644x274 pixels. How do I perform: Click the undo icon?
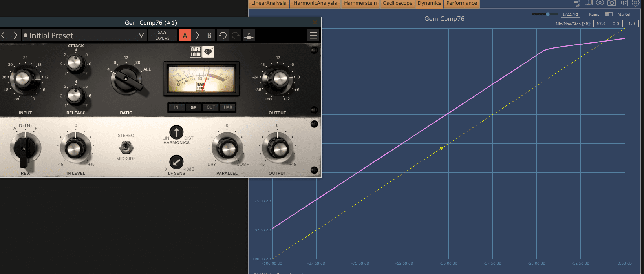[223, 35]
